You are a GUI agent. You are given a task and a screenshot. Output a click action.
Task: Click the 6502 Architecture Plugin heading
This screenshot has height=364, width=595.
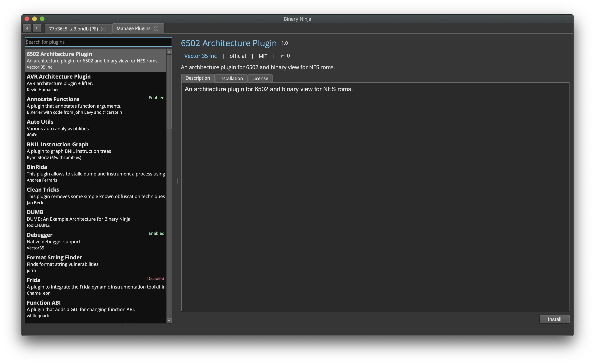point(229,43)
